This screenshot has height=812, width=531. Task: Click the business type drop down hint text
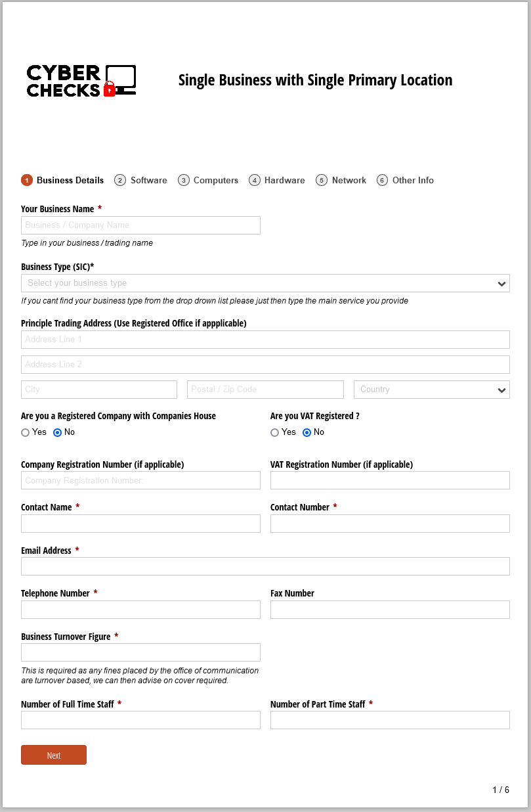click(215, 301)
